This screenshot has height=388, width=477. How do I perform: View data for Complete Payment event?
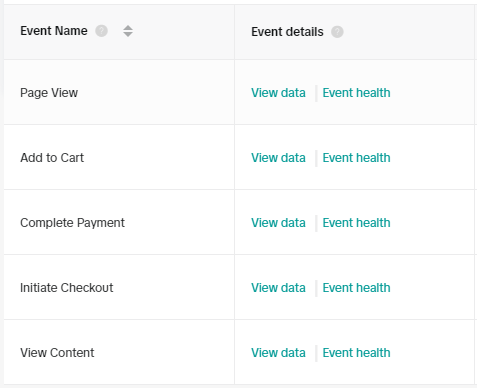pyautogui.click(x=278, y=223)
